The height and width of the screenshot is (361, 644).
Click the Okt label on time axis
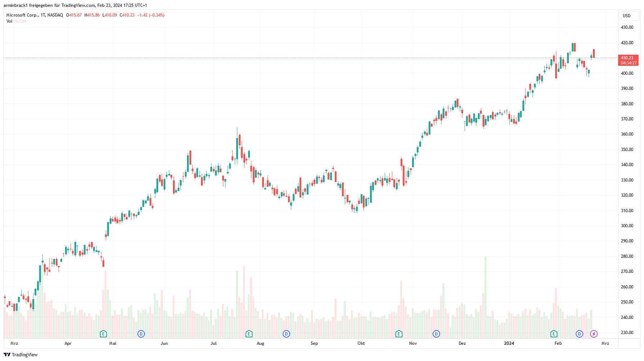[361, 343]
